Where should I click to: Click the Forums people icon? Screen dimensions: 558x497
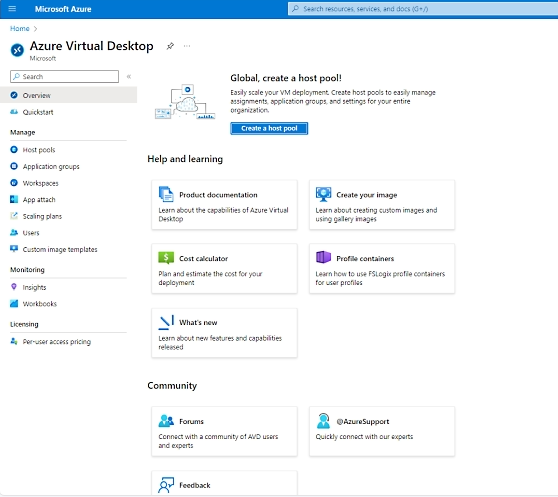[x=166, y=421]
